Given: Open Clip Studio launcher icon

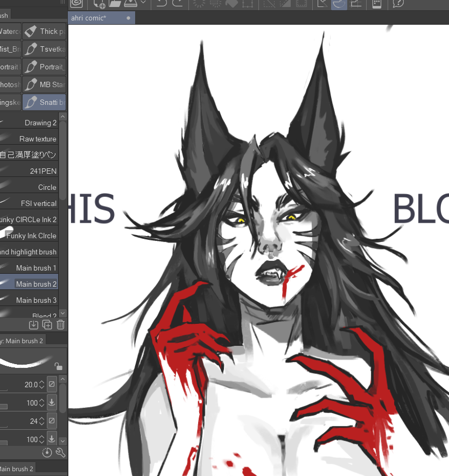Looking at the screenshot, I should point(76,3).
